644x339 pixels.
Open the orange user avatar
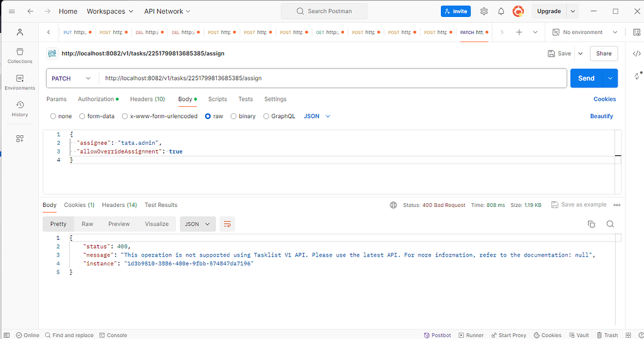pos(518,11)
